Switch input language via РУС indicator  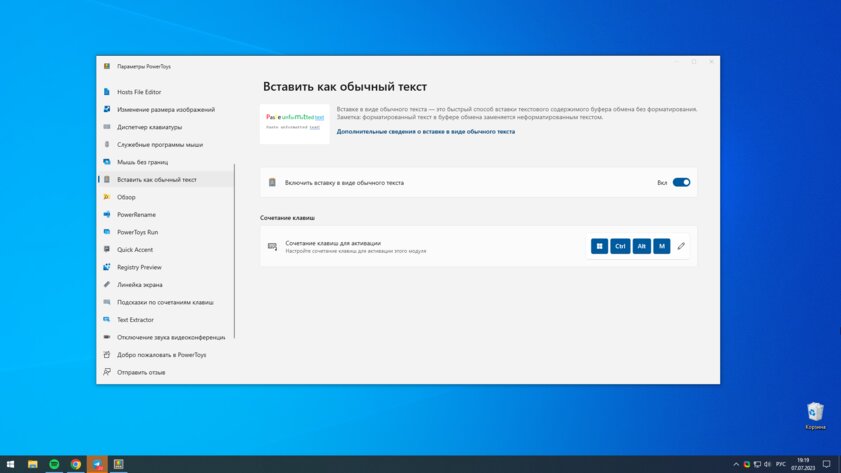[x=780, y=464]
